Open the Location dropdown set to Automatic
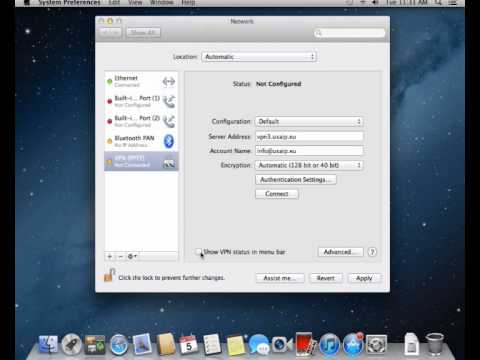The image size is (480, 360). 259,57
